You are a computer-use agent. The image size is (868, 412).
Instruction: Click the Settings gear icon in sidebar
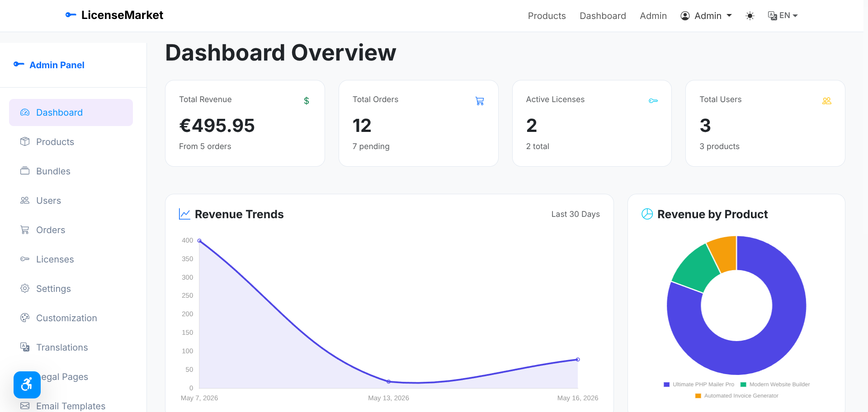(x=25, y=288)
